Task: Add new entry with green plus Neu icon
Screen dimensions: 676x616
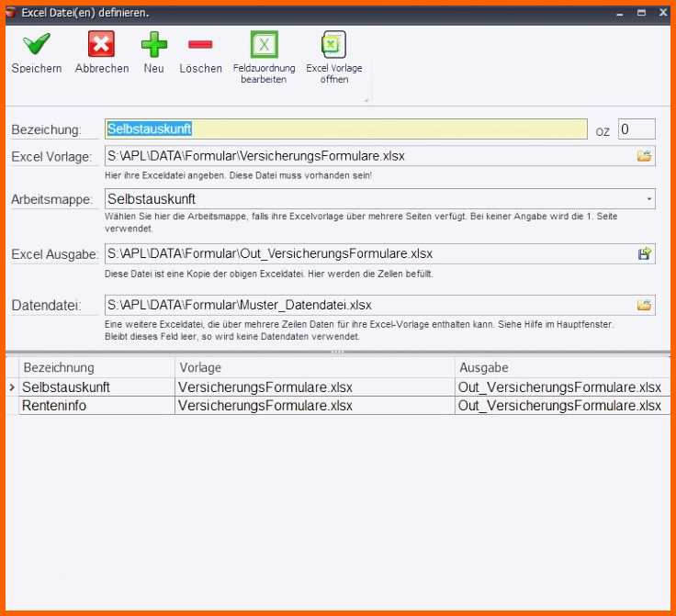Action: pos(153,44)
